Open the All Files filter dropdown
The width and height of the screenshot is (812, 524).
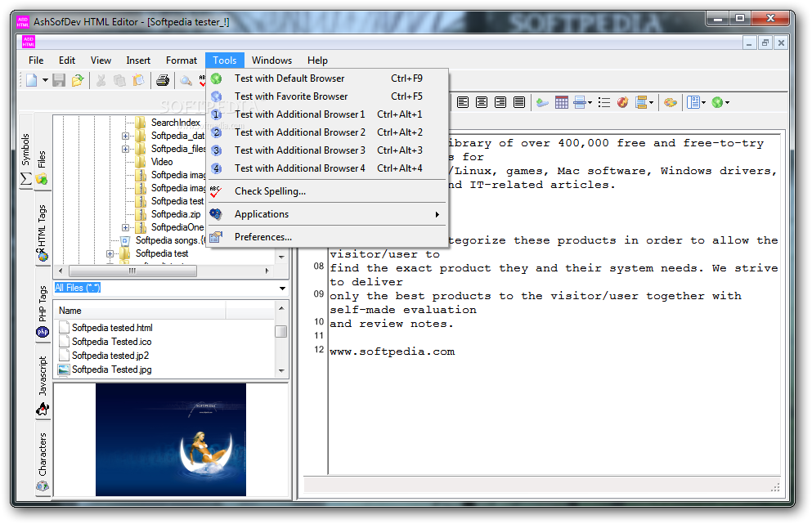point(282,288)
